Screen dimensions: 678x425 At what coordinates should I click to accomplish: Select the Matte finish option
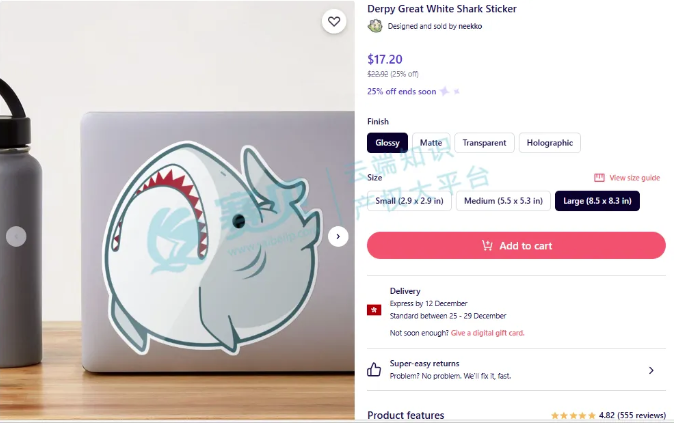pos(431,143)
